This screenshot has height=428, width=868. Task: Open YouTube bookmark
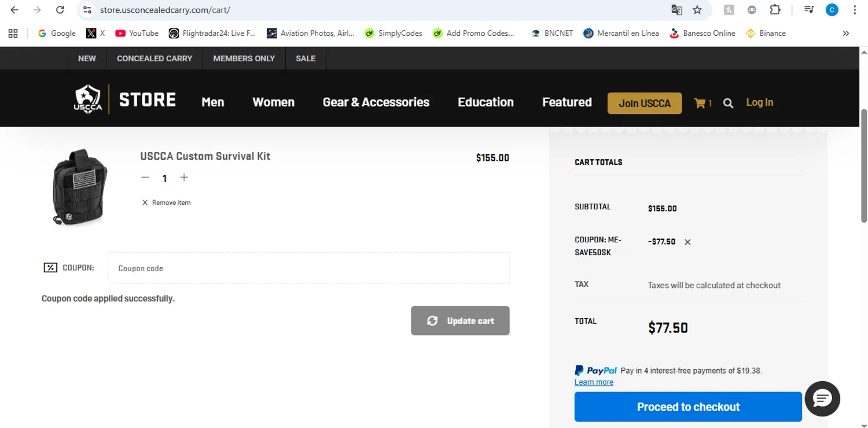coord(137,33)
